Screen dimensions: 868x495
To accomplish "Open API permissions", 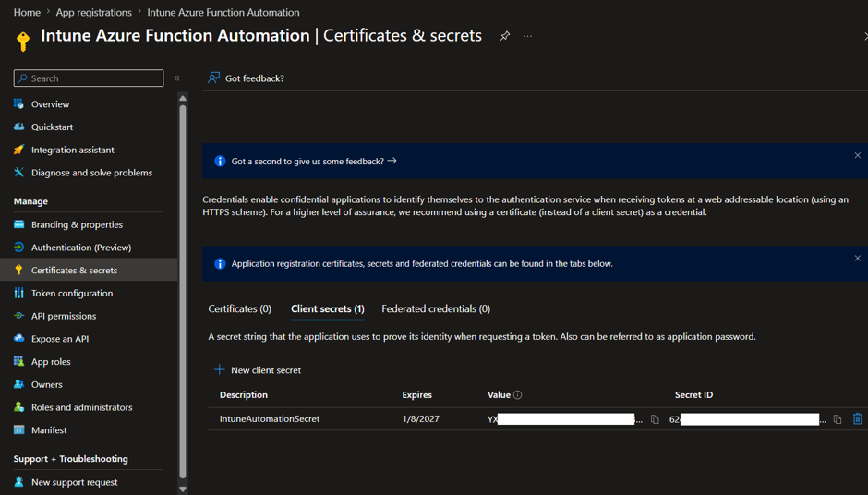I will [64, 316].
